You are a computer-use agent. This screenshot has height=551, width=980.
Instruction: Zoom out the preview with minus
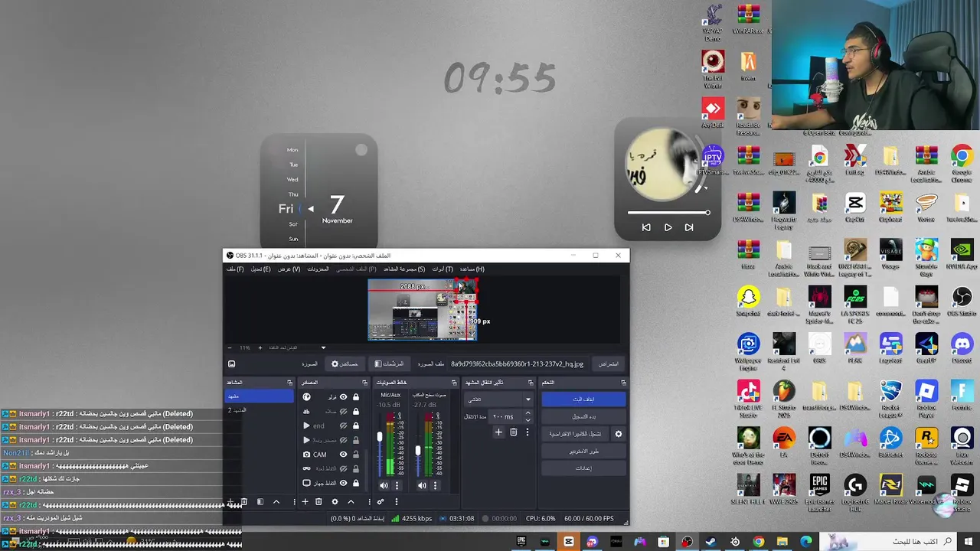pos(229,347)
